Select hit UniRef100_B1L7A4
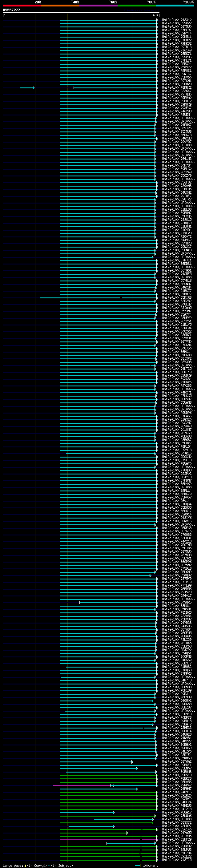Viewport: 197px width, 868px height. [176, 853]
